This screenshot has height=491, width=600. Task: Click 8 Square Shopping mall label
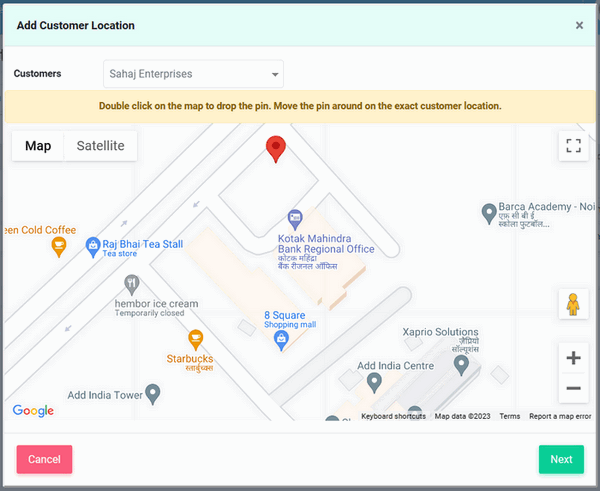coord(290,320)
